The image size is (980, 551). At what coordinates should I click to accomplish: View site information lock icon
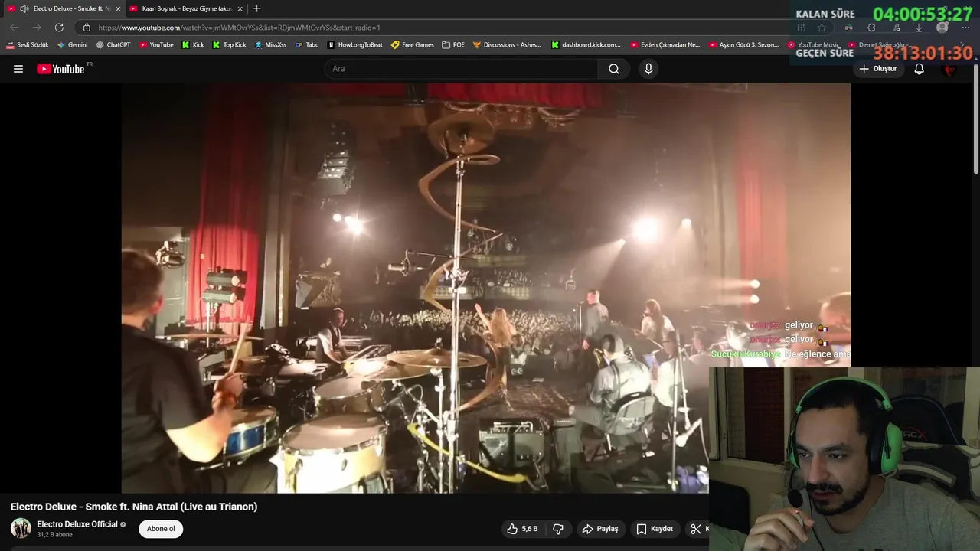coord(87,28)
